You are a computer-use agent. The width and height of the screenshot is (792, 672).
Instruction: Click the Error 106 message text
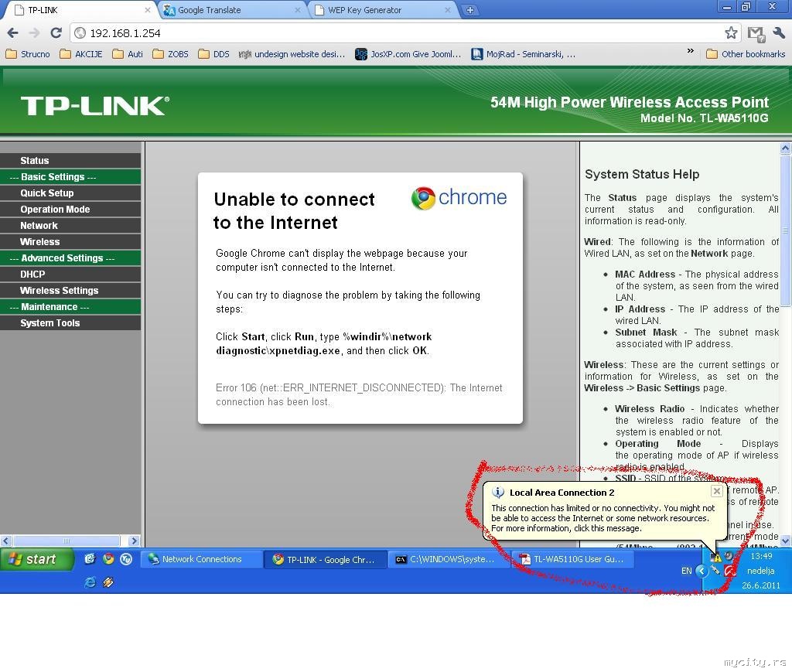(x=359, y=395)
